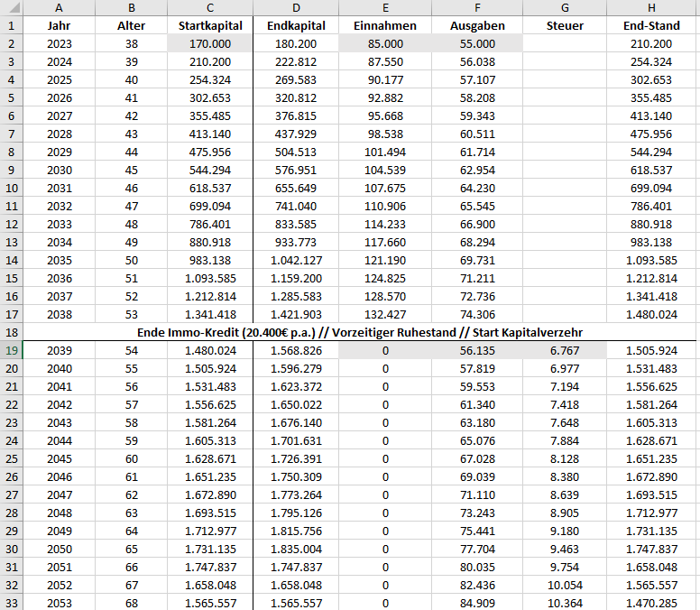Select Startkapital cell with 170.000

pyautogui.click(x=210, y=43)
